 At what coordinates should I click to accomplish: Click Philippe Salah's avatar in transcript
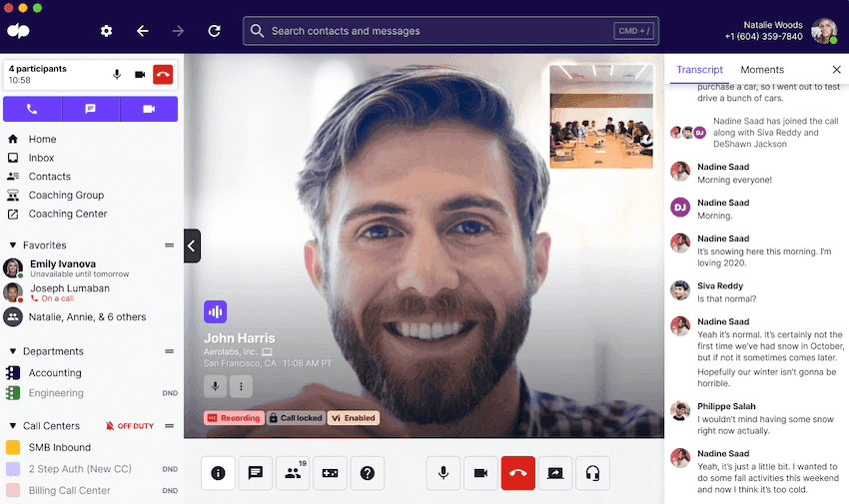(680, 411)
